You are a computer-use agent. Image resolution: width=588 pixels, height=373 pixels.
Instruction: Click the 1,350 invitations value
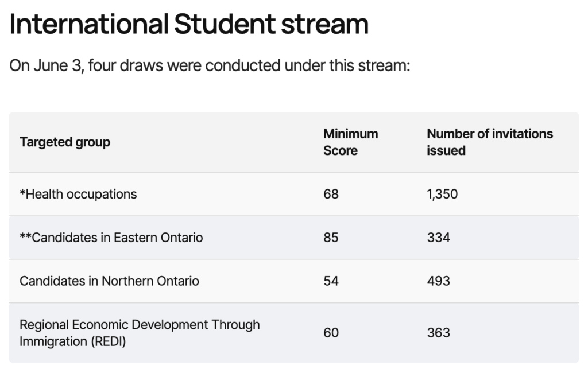pyautogui.click(x=442, y=194)
